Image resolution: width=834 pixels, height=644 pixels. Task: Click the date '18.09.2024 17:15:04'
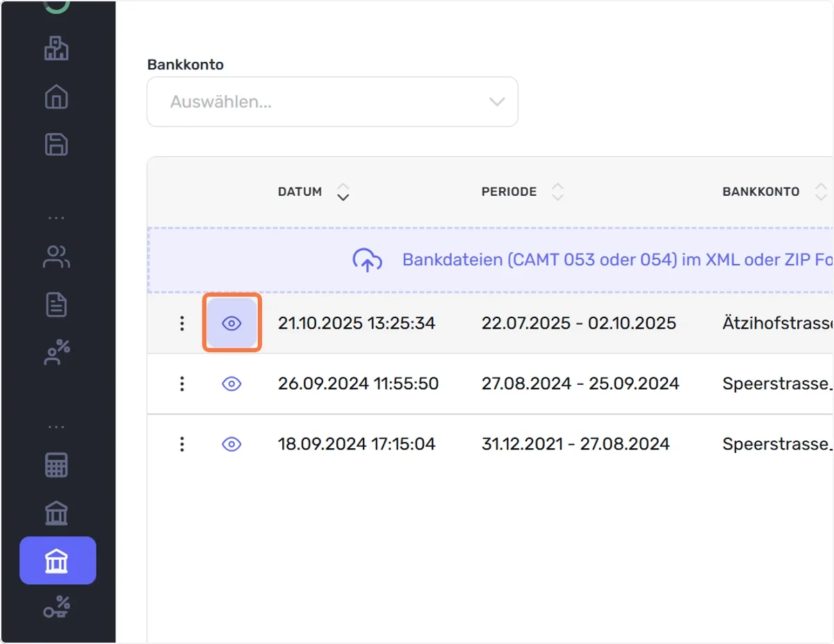357,444
